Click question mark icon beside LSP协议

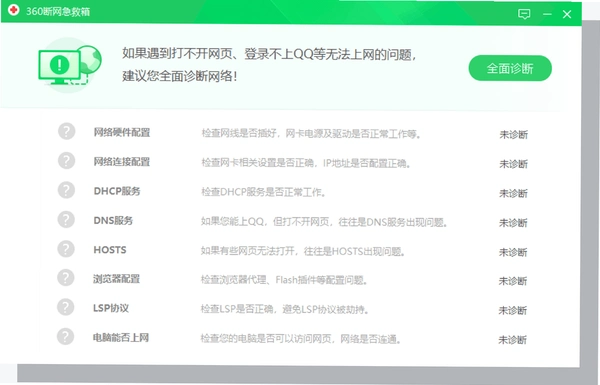[65, 307]
